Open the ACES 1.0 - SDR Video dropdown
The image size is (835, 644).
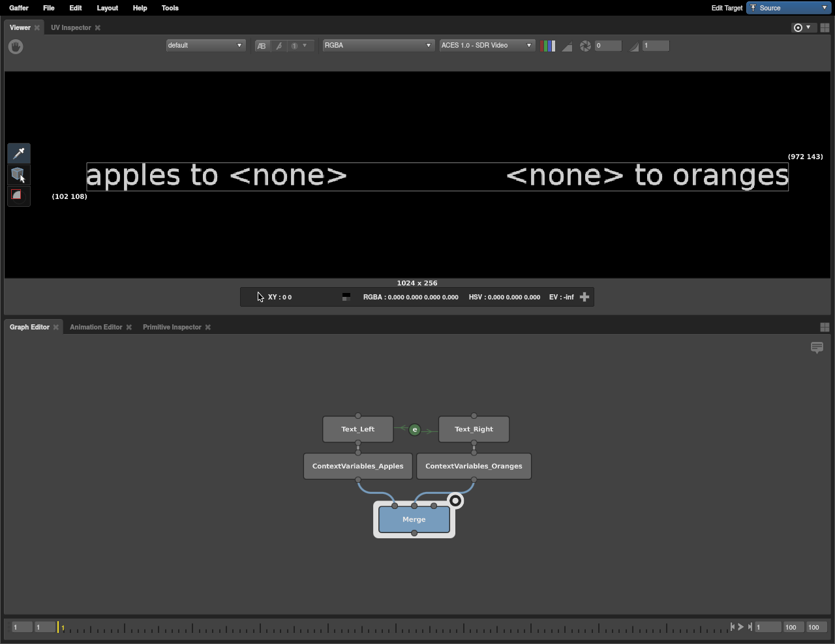[x=486, y=46]
